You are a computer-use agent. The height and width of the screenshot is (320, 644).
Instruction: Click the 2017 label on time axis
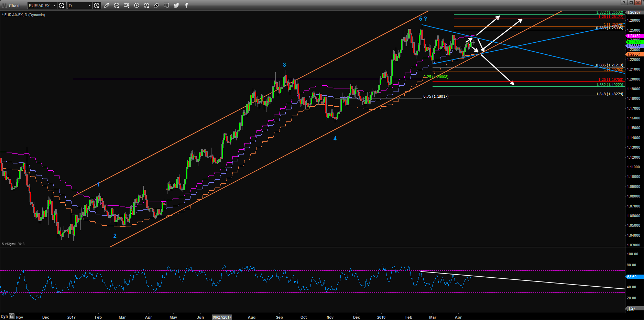[72, 317]
